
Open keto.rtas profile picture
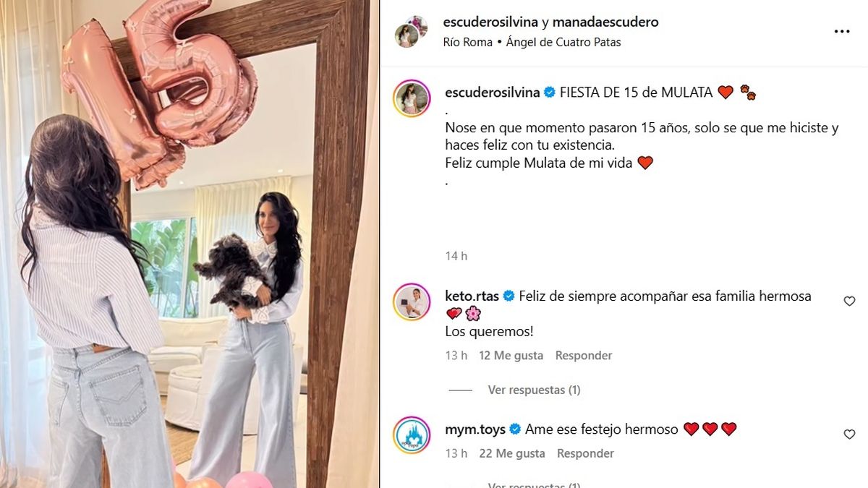tap(412, 301)
